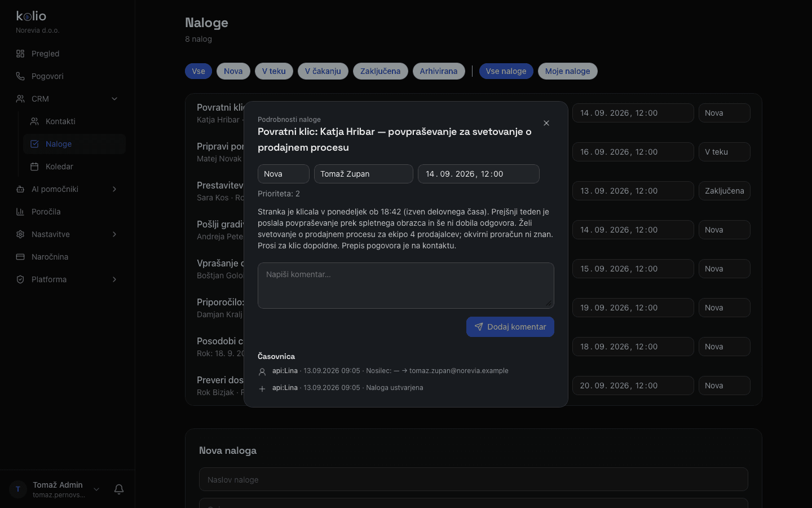Select the Naloge checkbox icon in sidebar
The width and height of the screenshot is (812, 508).
point(34,144)
